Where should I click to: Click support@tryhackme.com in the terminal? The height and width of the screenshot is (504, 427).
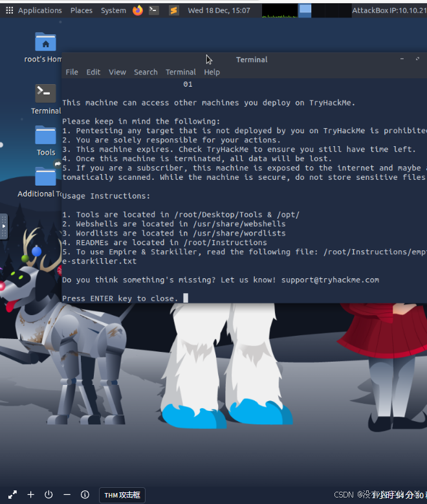330,279
